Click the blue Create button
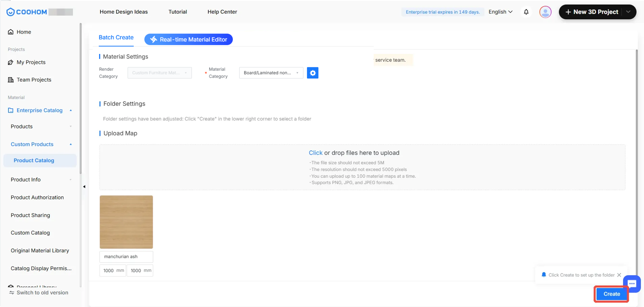Image resolution: width=644 pixels, height=307 pixels. (x=612, y=294)
